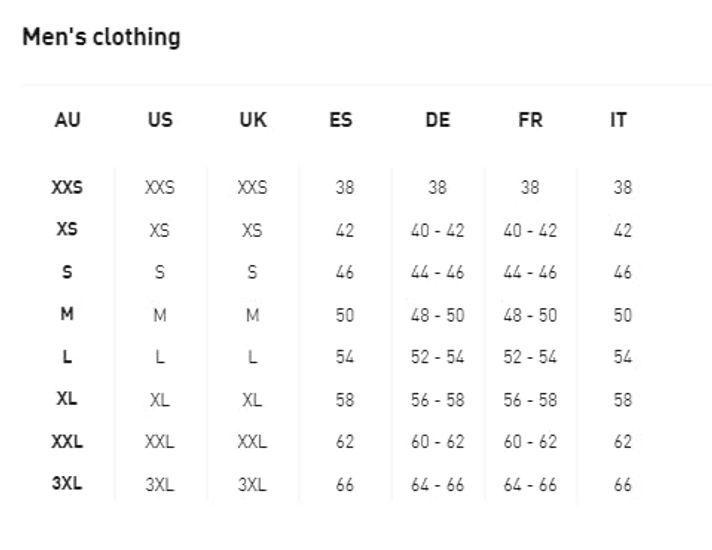Select the bold M size row label
This screenshot has width=712, height=550.
point(67,314)
